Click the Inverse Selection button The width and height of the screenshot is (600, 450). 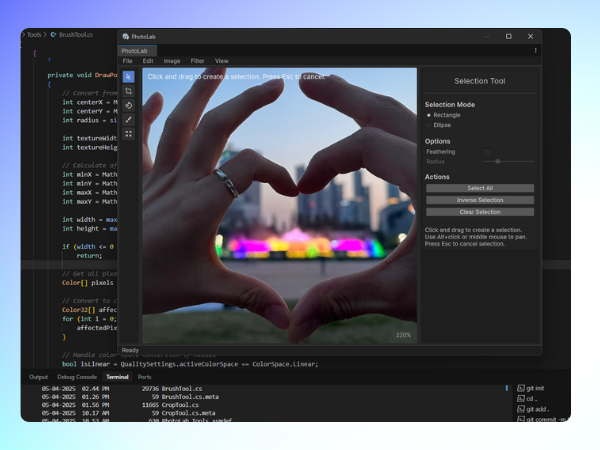coord(480,200)
